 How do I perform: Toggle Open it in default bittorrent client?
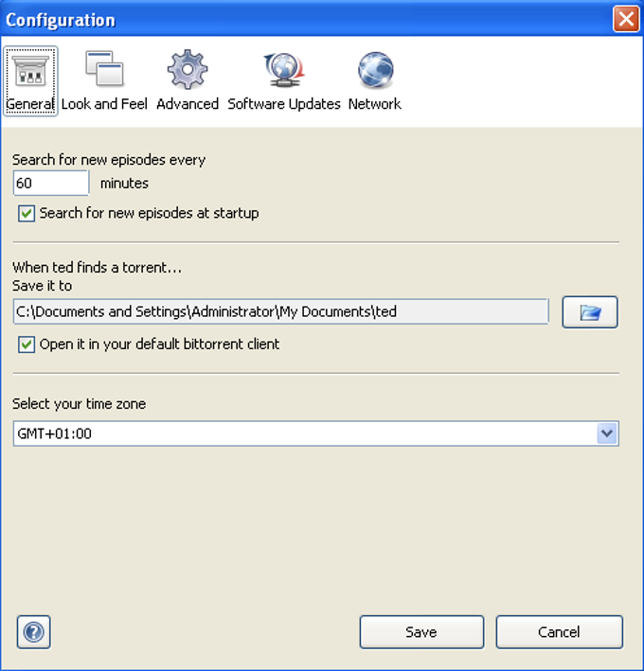27,344
